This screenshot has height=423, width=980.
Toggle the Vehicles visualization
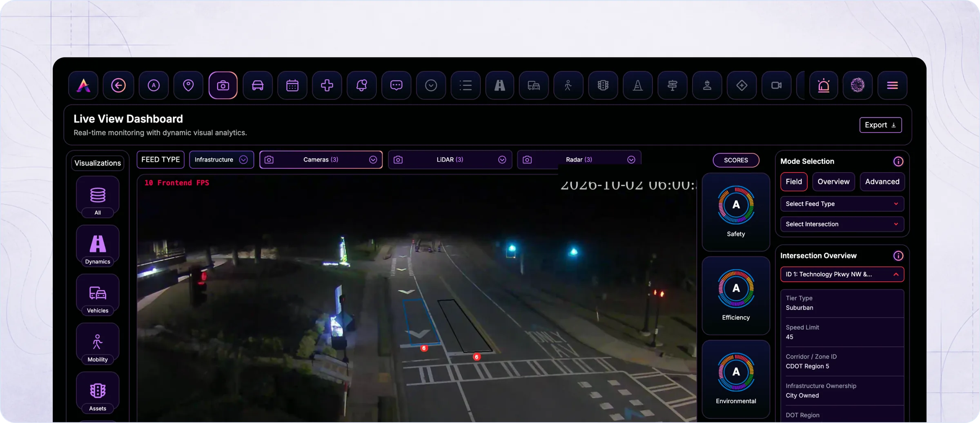[98, 295]
